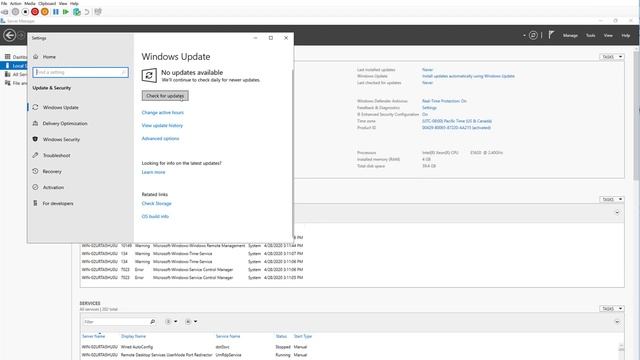The image size is (640, 360).
Task: Click the Pacific Time zone link
Action: click(457, 121)
